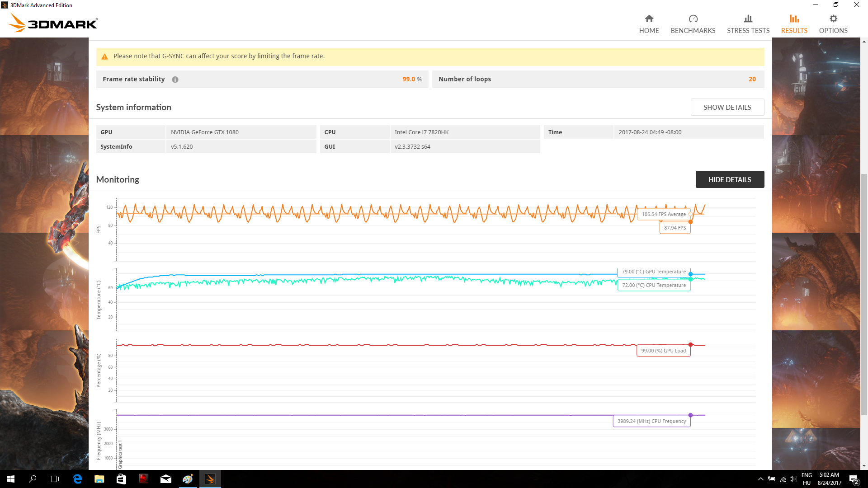Open network Wi-Fi tray icon
Viewport: 868px width, 488px height.
[783, 479]
